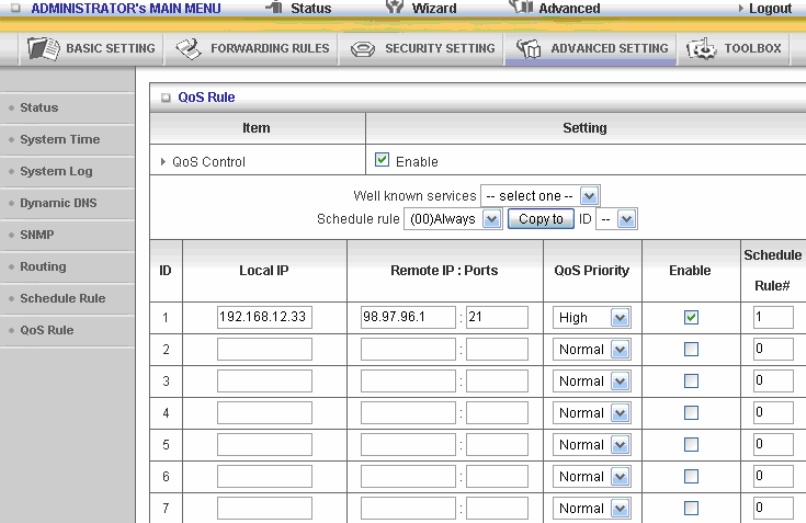The height and width of the screenshot is (523, 806).
Task: Open the ID dropdown next to Copy to
Action: (616, 219)
